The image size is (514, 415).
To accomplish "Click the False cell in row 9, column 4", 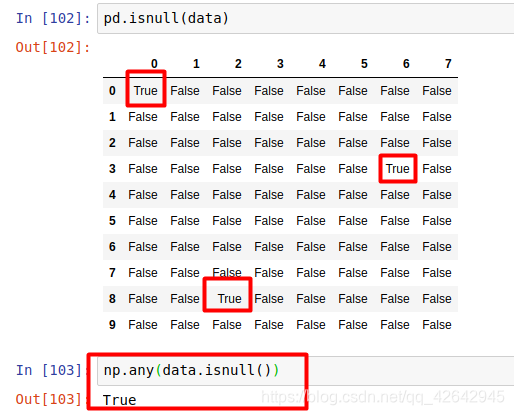I will tap(311, 325).
